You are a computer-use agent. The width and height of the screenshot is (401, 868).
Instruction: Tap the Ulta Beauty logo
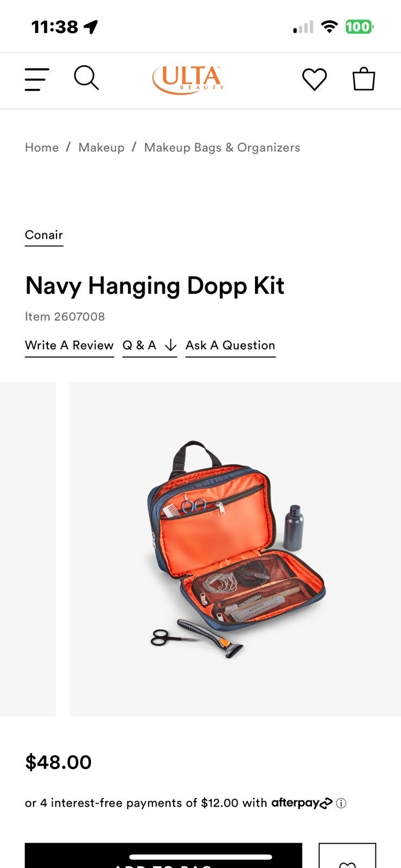(188, 80)
